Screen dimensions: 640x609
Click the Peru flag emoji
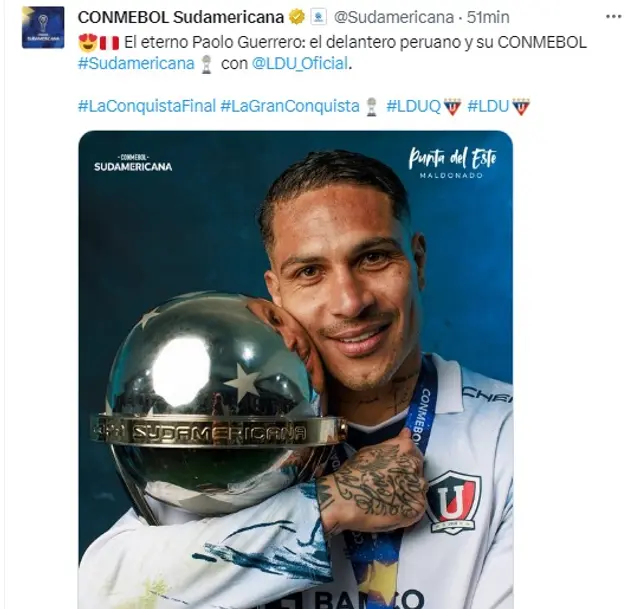point(109,42)
